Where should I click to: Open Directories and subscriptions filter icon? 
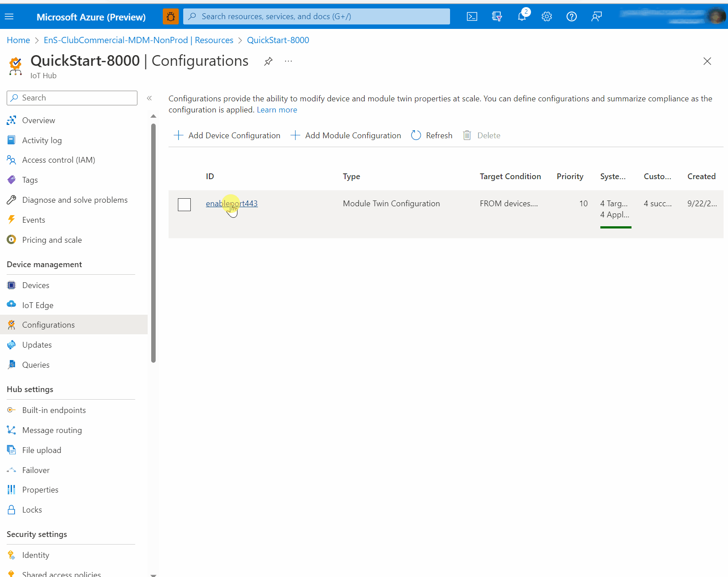[x=497, y=16]
